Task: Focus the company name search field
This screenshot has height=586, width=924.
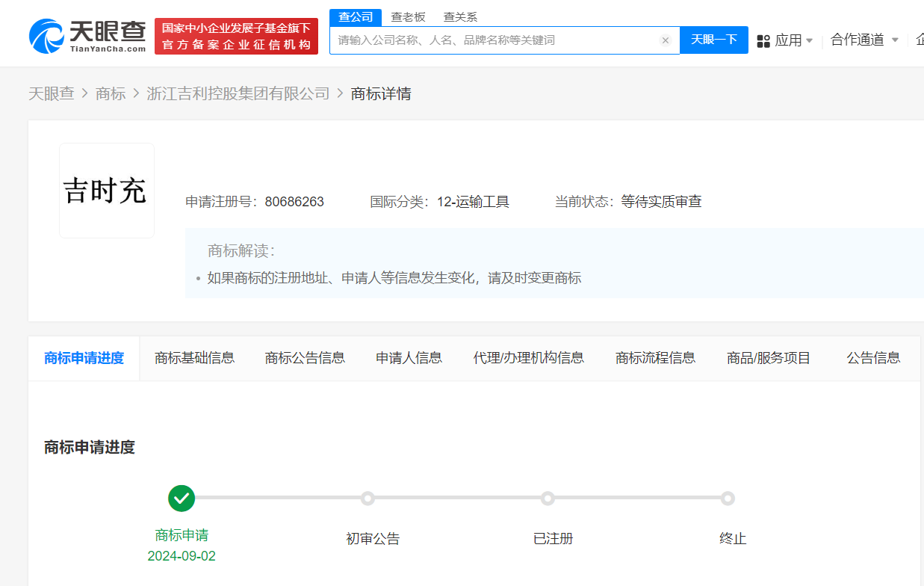Action: point(493,40)
